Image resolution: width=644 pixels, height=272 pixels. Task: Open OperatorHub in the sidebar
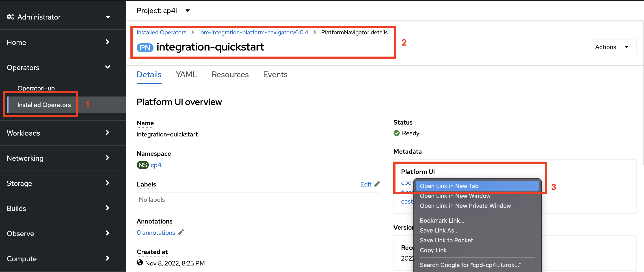[36, 88]
